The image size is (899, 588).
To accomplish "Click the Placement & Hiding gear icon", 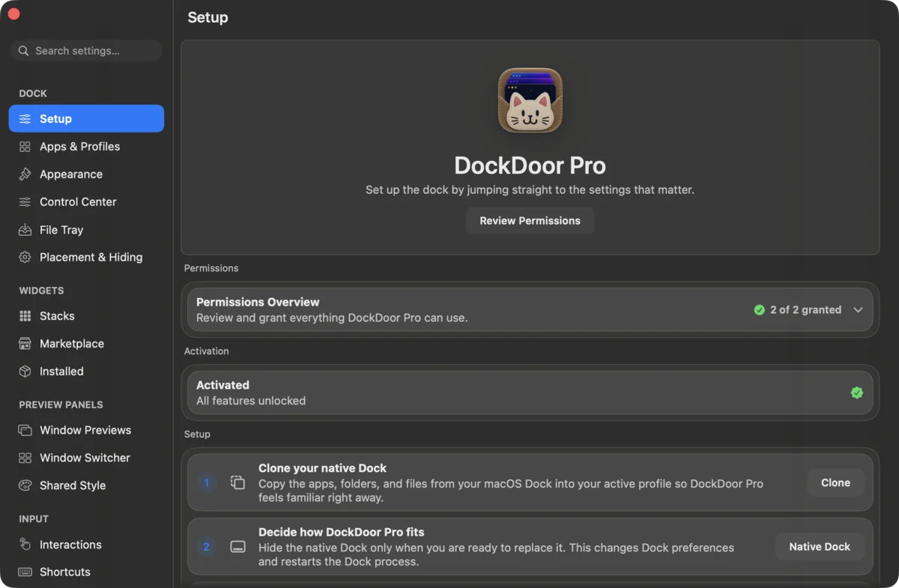I will coord(25,257).
